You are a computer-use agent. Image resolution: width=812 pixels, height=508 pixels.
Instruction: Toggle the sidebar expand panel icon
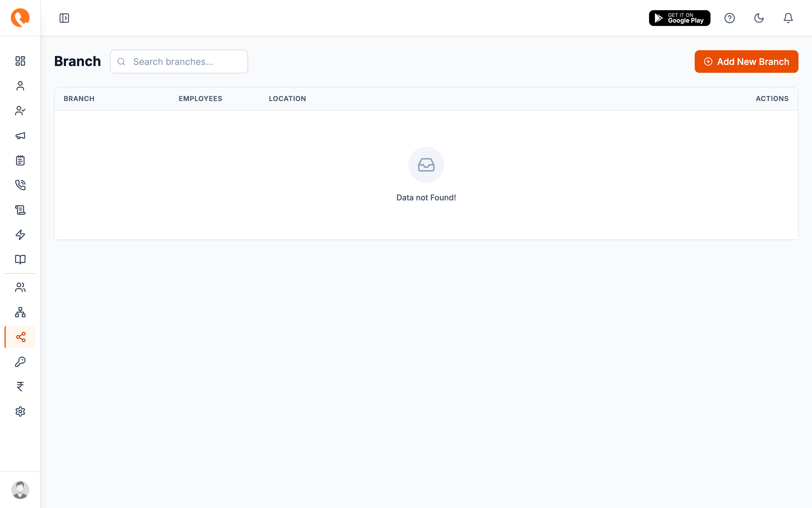(x=64, y=18)
